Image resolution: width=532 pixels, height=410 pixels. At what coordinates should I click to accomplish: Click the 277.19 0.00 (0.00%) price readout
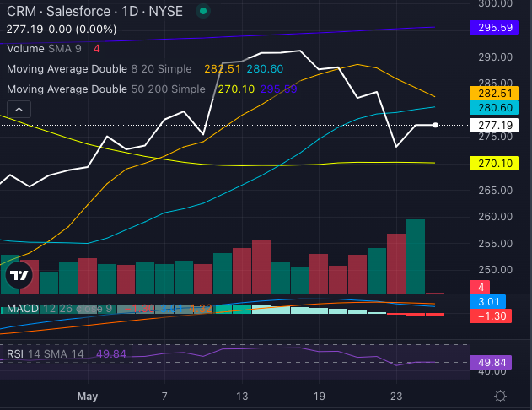tap(62, 30)
